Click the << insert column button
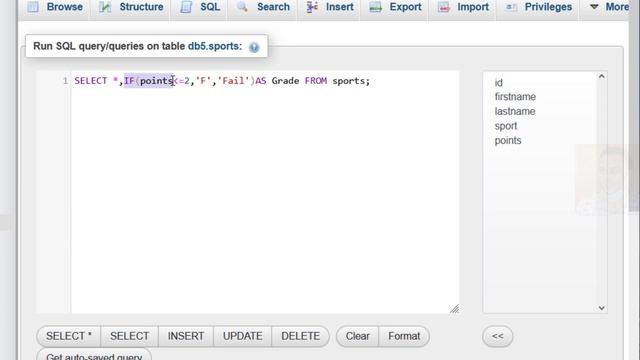Screen dimensions: 640x360 pyautogui.click(x=498, y=336)
